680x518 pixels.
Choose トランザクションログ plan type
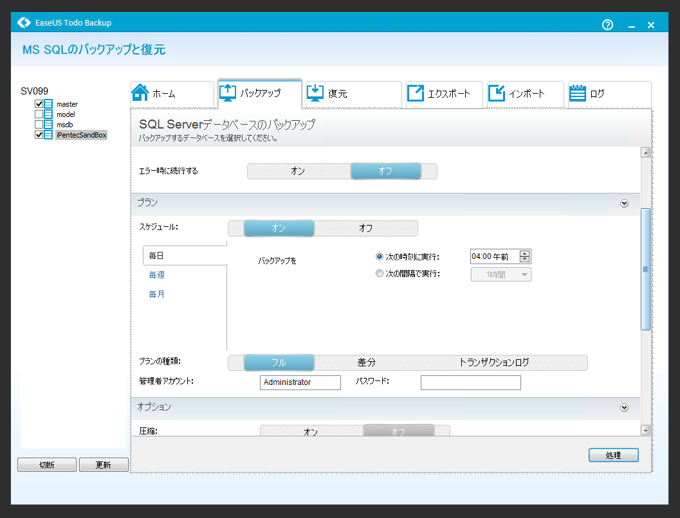[494, 363]
